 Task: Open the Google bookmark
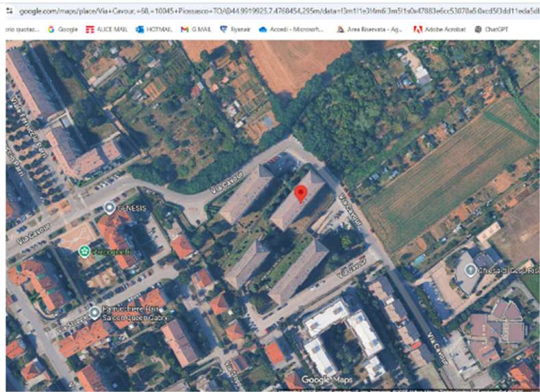coord(63,29)
